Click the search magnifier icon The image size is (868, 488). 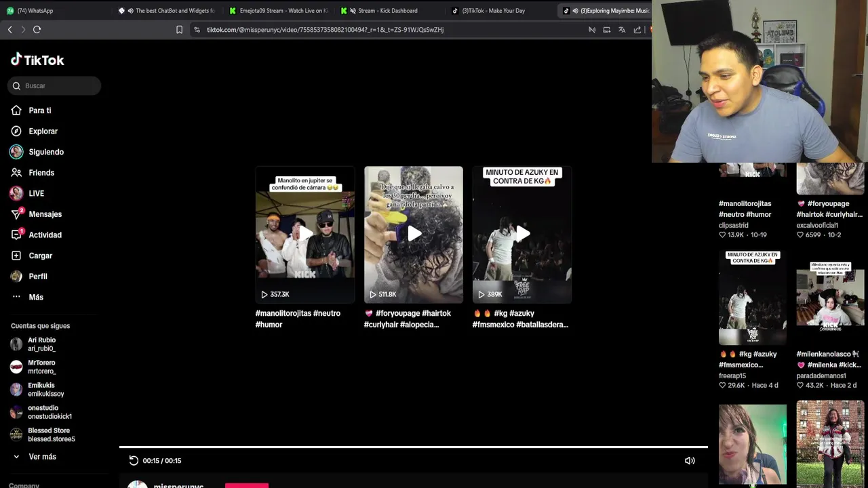tap(16, 85)
